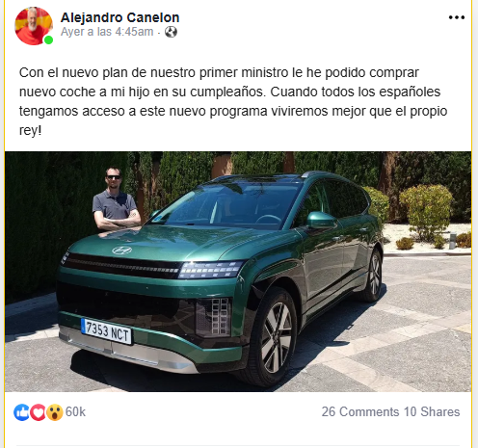Open the 10 Shares link

(x=432, y=411)
